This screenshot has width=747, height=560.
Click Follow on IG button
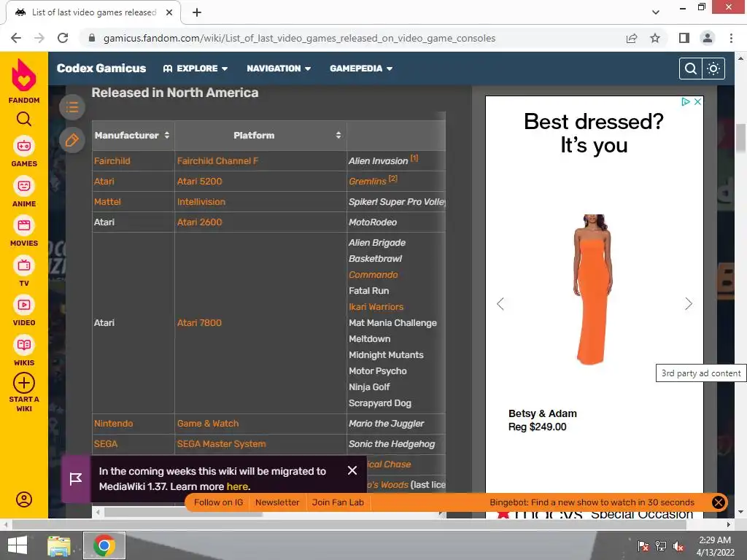tap(218, 502)
